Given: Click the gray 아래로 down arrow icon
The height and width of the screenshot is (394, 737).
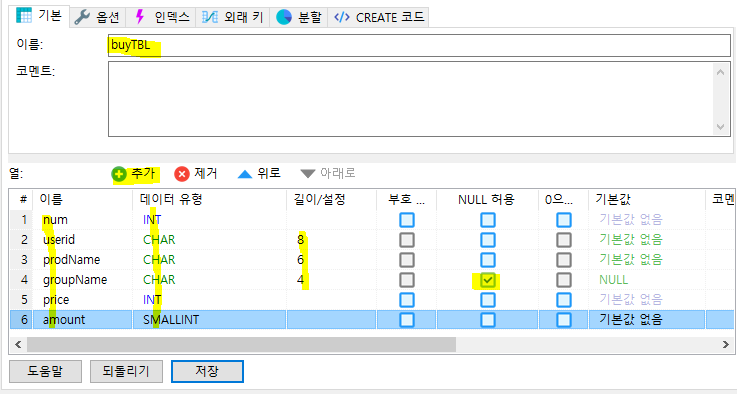Looking at the screenshot, I should coord(307,174).
